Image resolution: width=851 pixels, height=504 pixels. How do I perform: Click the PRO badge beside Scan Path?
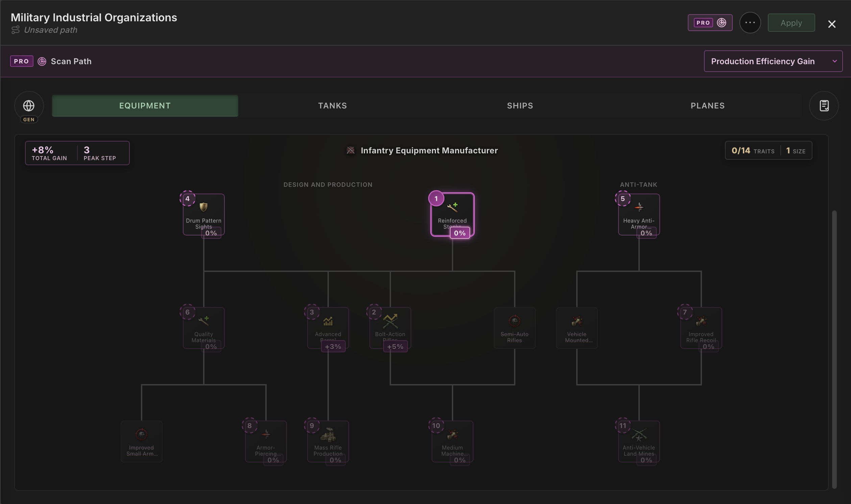pyautogui.click(x=22, y=61)
